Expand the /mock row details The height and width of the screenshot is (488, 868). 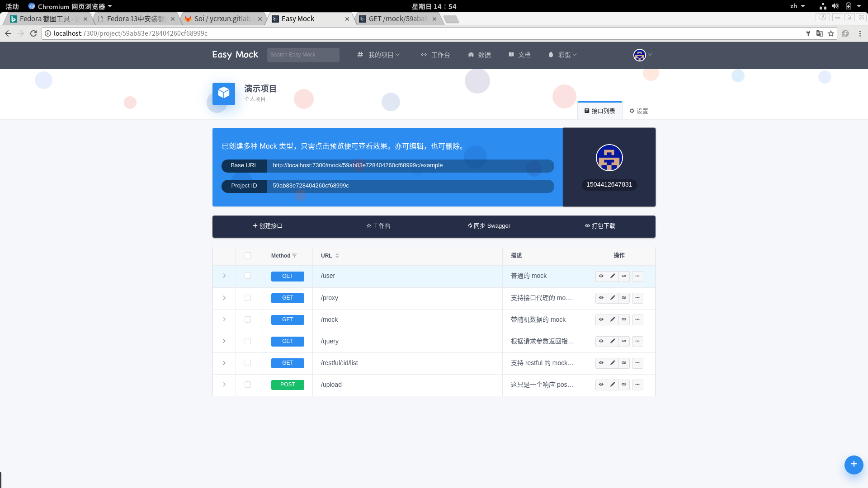pyautogui.click(x=224, y=319)
